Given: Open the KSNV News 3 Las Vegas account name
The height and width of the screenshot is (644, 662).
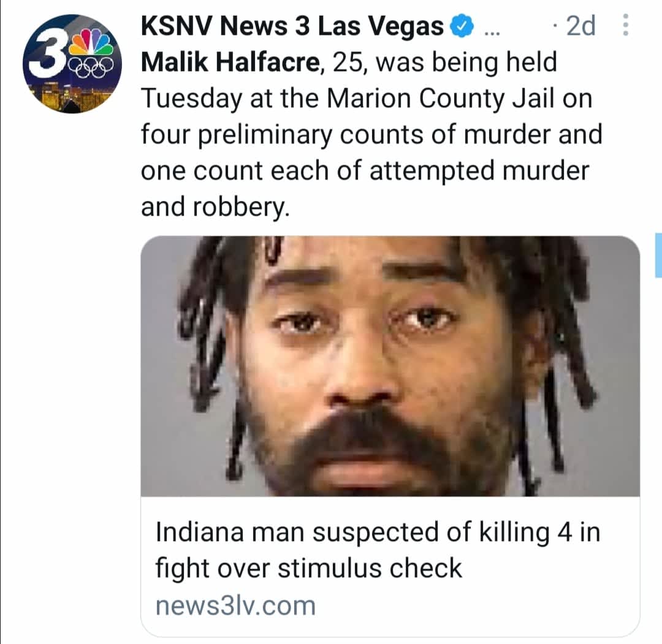Looking at the screenshot, I should [x=292, y=26].
